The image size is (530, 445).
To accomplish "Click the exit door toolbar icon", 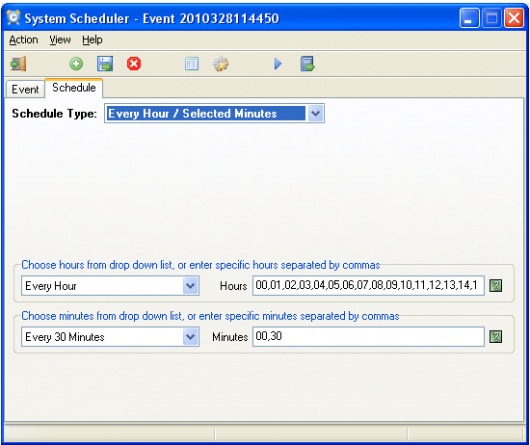I will [18, 64].
